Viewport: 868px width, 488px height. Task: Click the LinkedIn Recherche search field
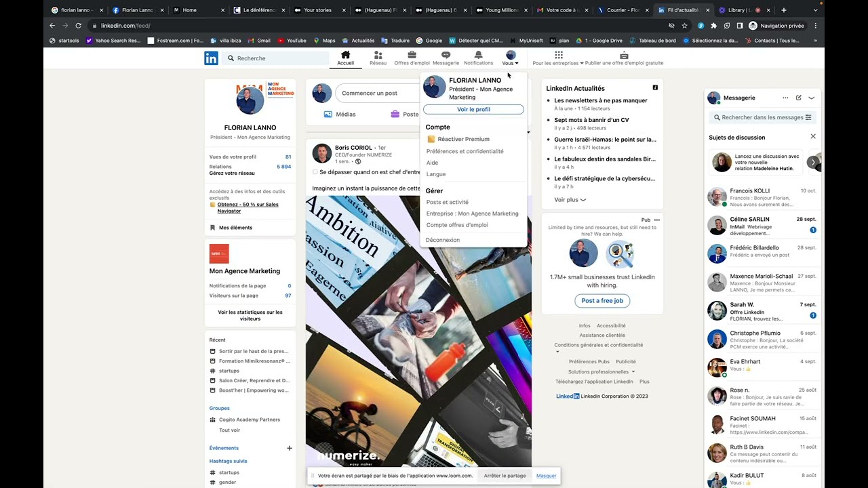tap(275, 58)
